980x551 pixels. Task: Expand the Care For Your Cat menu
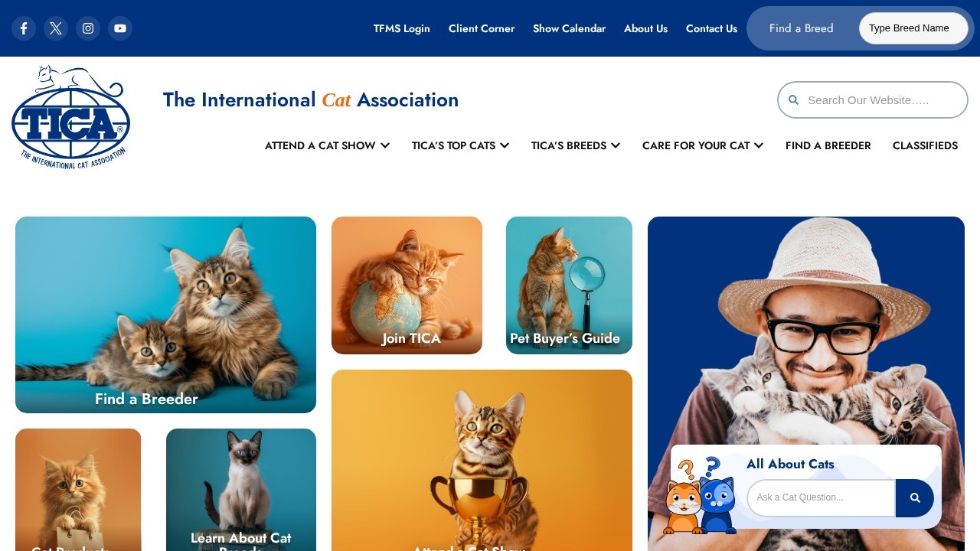point(703,145)
